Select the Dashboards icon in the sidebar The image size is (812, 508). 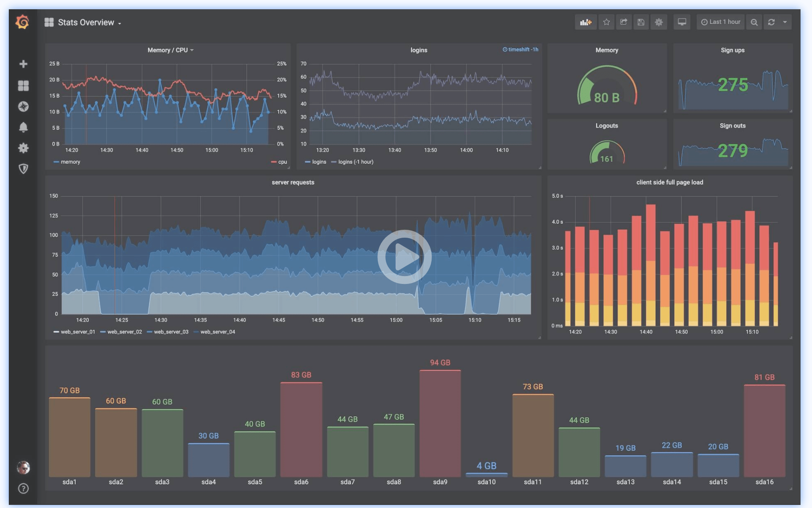pos(23,85)
